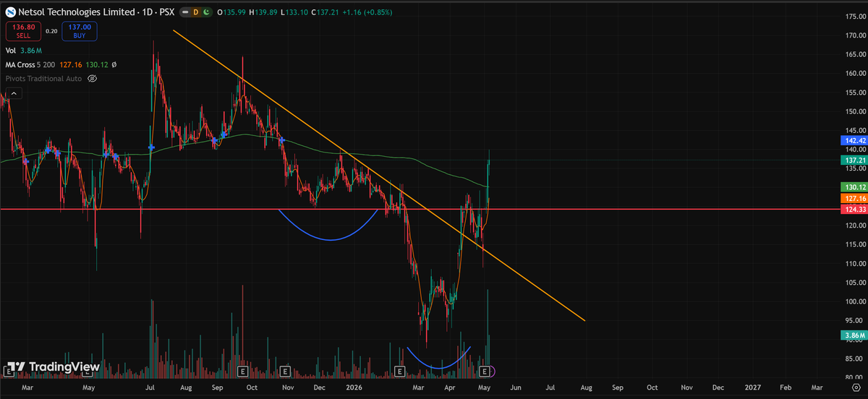
Task: Click the Feb label on time axis
Action: coord(786,387)
